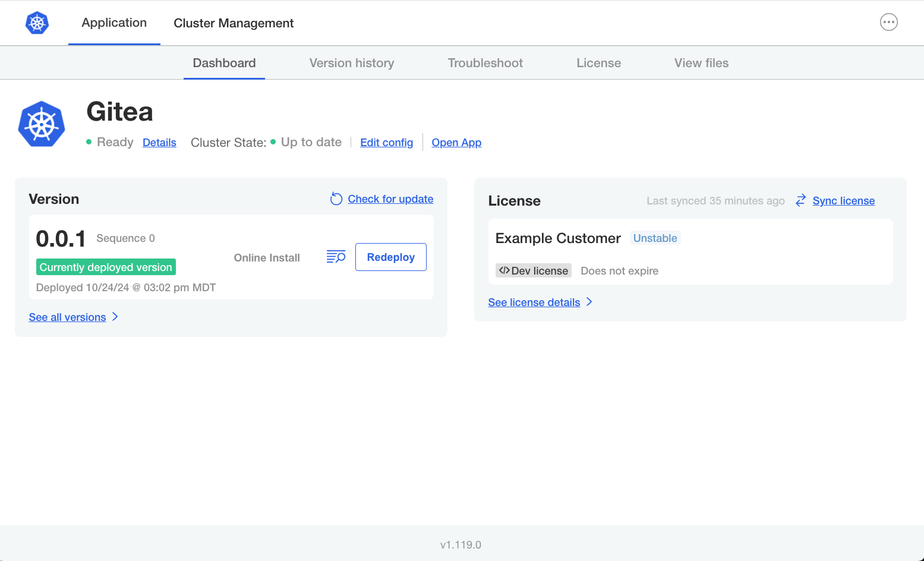The height and width of the screenshot is (561, 924).
Task: Click the Kubernetes logo in the top bar
Action: pos(37,23)
